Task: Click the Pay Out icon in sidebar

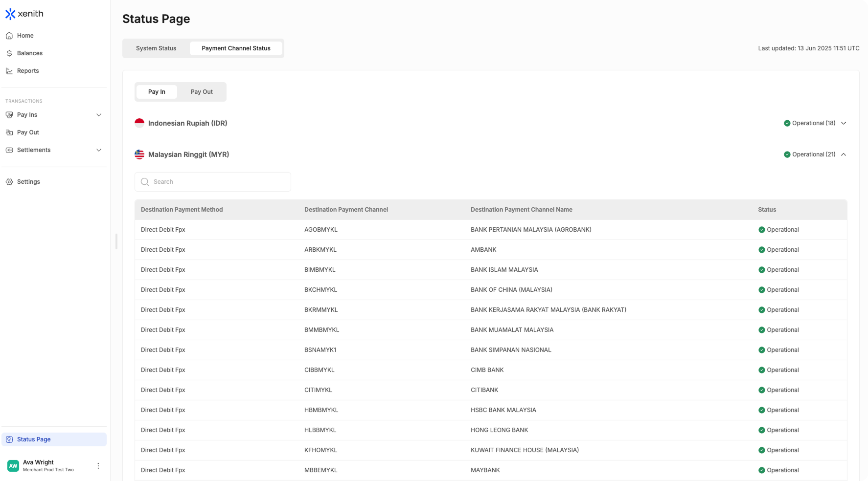Action: (9, 132)
